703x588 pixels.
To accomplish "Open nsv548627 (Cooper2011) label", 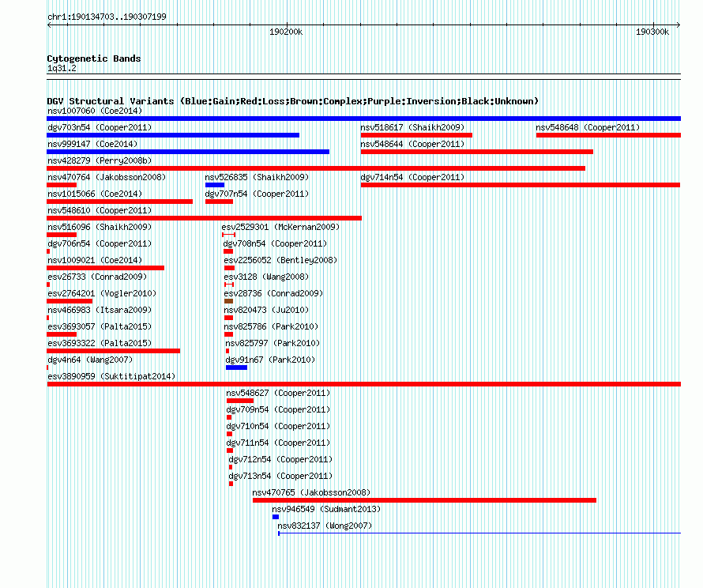I will click(278, 393).
